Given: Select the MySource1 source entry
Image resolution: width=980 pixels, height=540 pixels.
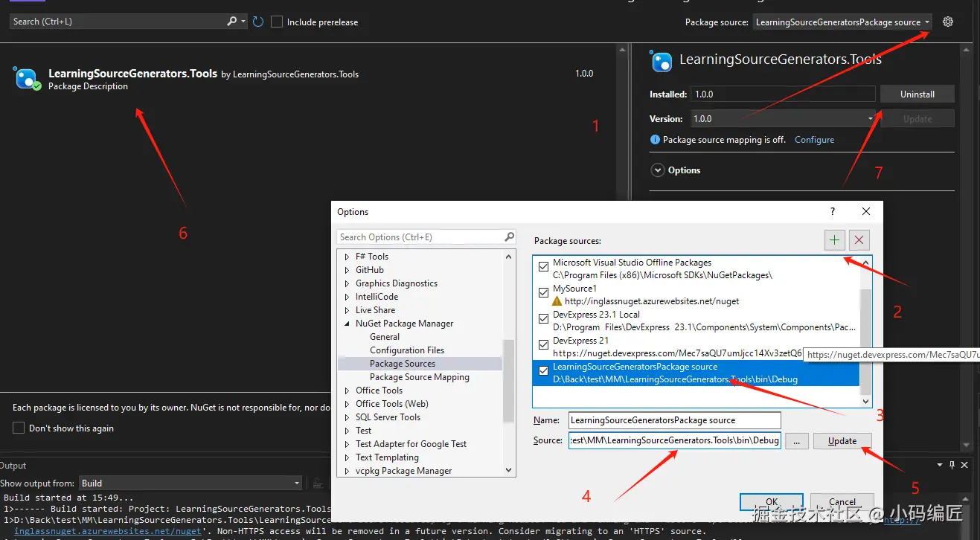Looking at the screenshot, I should [x=696, y=295].
